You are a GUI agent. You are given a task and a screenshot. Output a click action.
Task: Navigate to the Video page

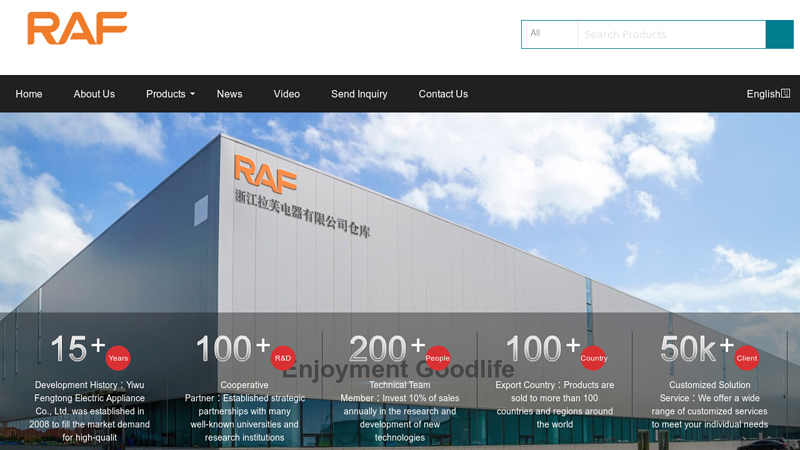click(x=286, y=94)
